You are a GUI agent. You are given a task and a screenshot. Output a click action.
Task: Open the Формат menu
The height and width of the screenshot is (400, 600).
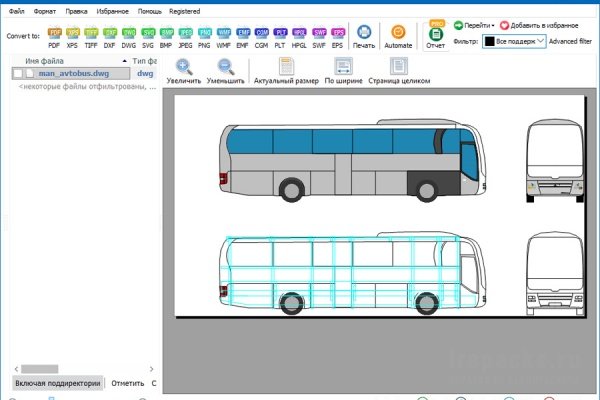coord(45,11)
